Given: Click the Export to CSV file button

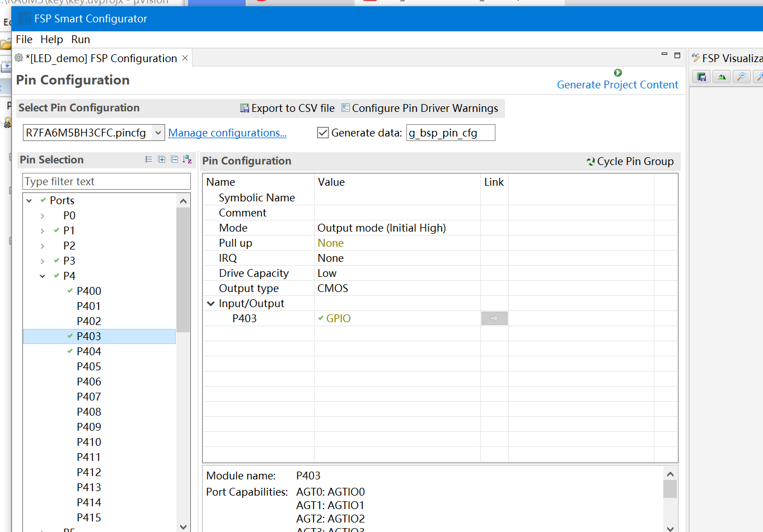Looking at the screenshot, I should pyautogui.click(x=287, y=108).
